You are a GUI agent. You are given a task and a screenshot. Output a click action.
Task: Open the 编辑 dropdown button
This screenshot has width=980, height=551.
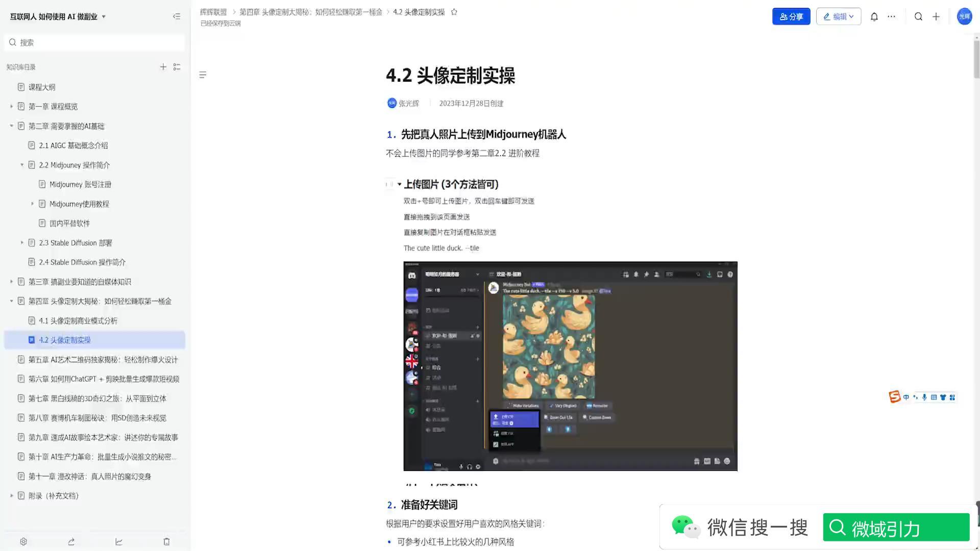pyautogui.click(x=838, y=16)
